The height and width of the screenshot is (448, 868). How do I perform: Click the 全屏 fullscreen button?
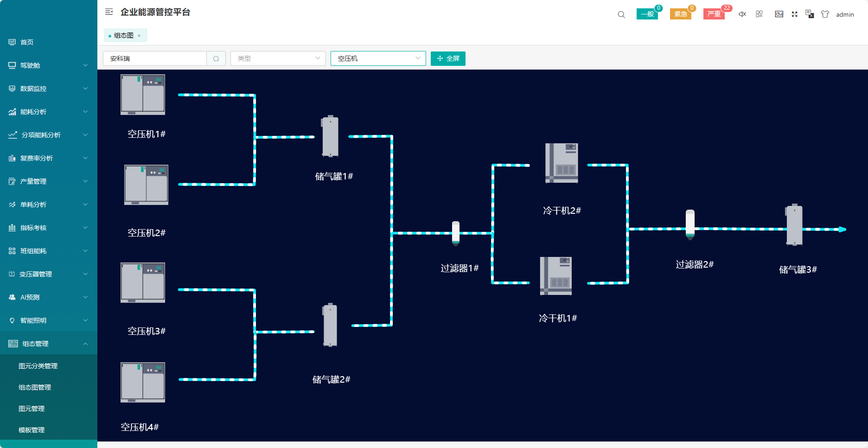448,58
